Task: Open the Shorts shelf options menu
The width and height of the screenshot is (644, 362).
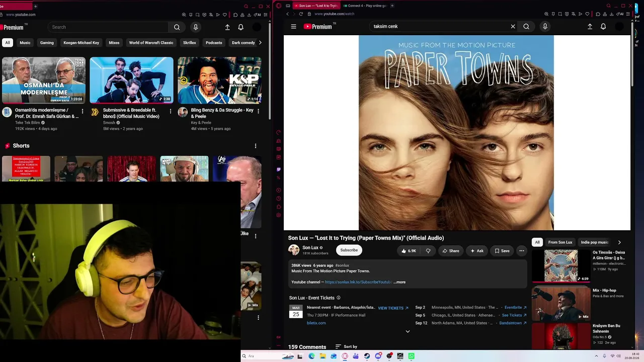Action: click(255, 146)
